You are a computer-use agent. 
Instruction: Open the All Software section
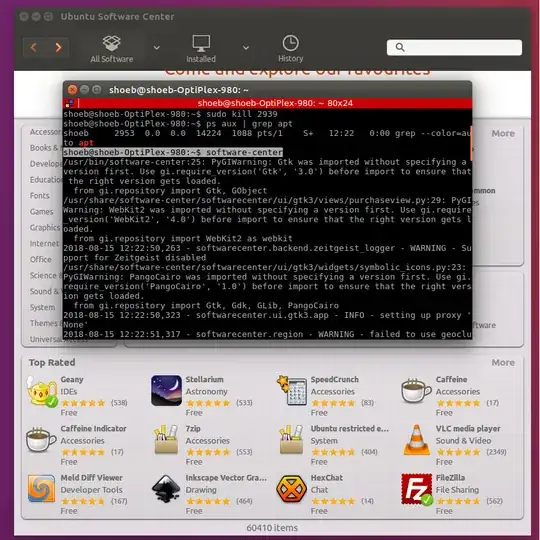(x=112, y=49)
